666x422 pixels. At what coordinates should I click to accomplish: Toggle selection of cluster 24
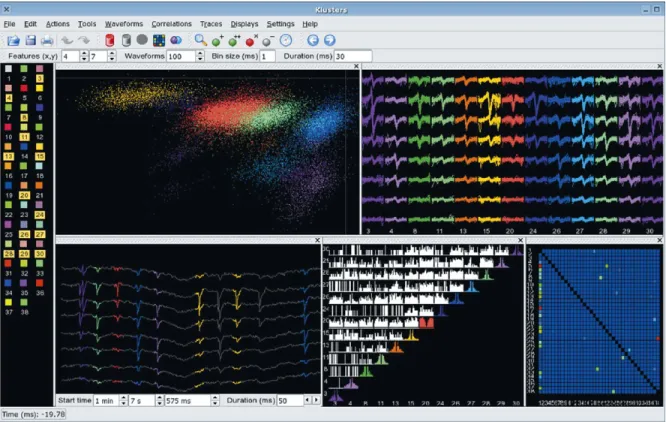tap(40, 215)
